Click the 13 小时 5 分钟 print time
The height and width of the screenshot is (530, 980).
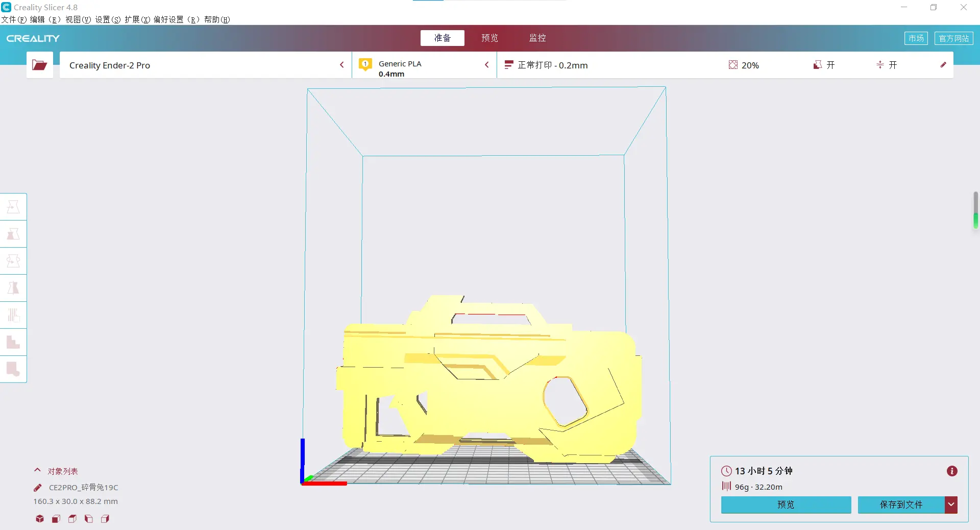[x=764, y=471]
